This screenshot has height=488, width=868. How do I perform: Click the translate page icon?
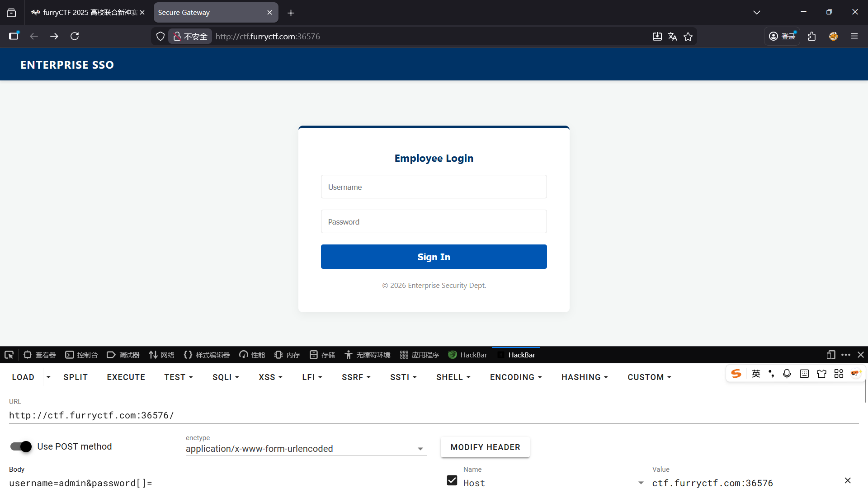click(x=673, y=37)
